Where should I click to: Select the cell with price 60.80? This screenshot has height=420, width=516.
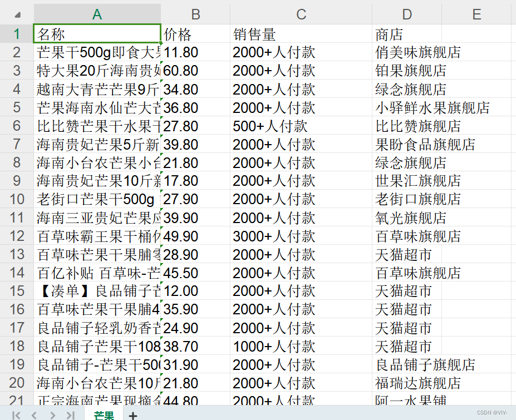coord(195,71)
